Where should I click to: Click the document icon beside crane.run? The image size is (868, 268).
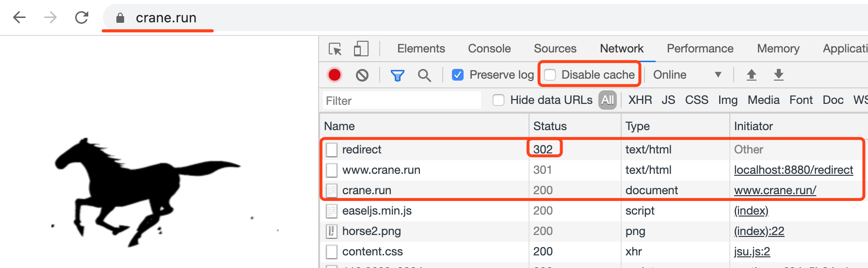[x=332, y=190]
